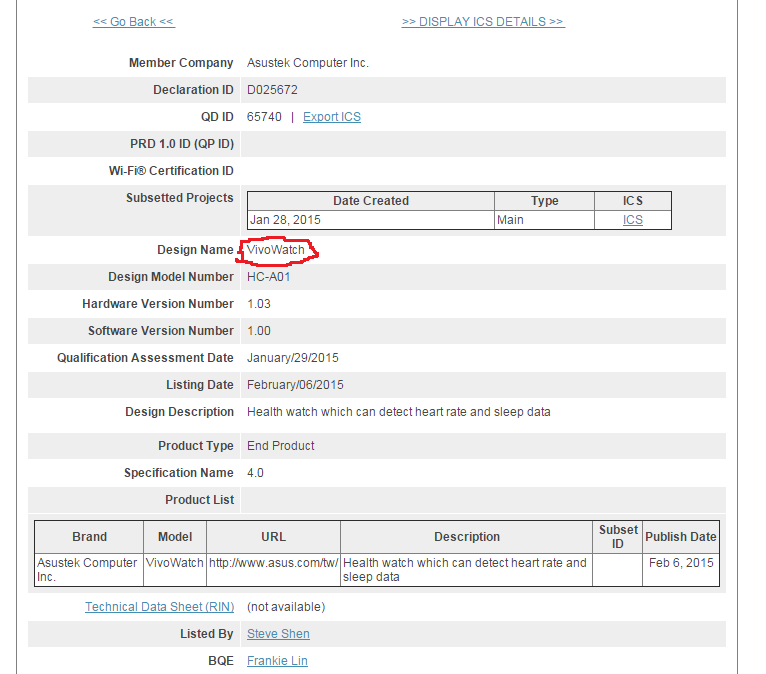Screen dimensions: 766x674
Task: Click the URL column header
Action: coord(273,537)
